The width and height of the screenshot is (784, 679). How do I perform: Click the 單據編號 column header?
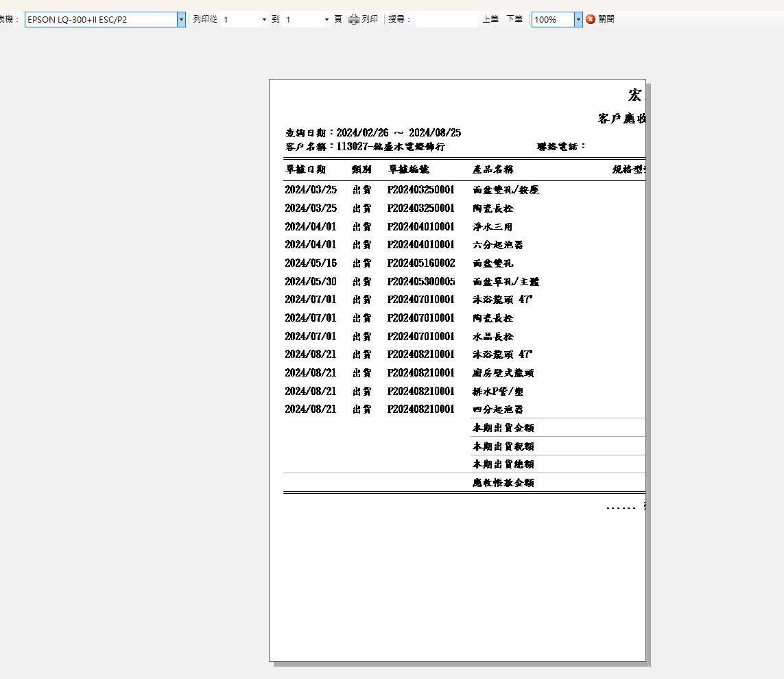coord(409,169)
